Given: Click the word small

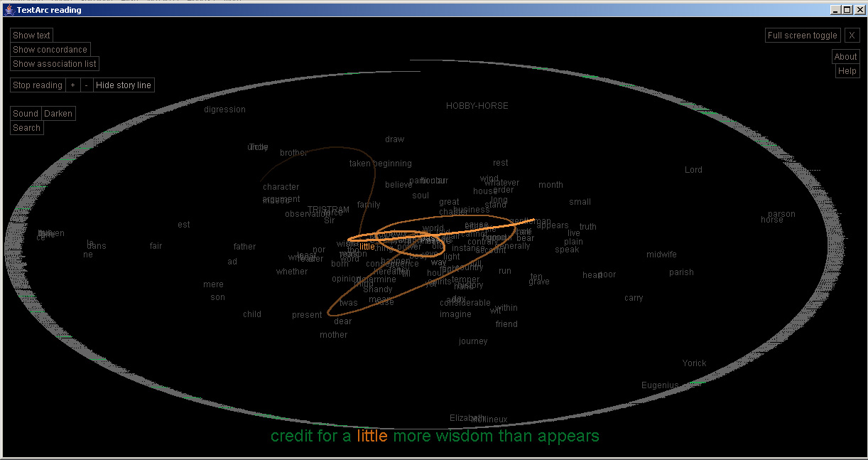Looking at the screenshot, I should click(x=580, y=202).
